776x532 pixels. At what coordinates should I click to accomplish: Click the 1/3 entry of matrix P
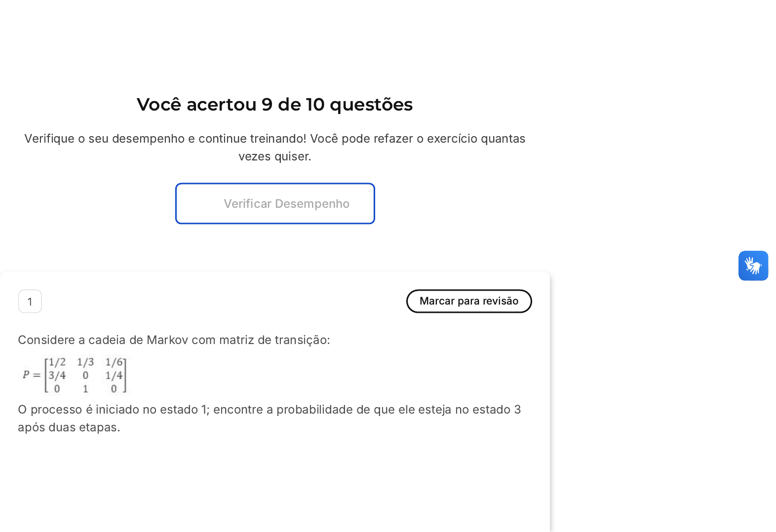[x=85, y=362]
